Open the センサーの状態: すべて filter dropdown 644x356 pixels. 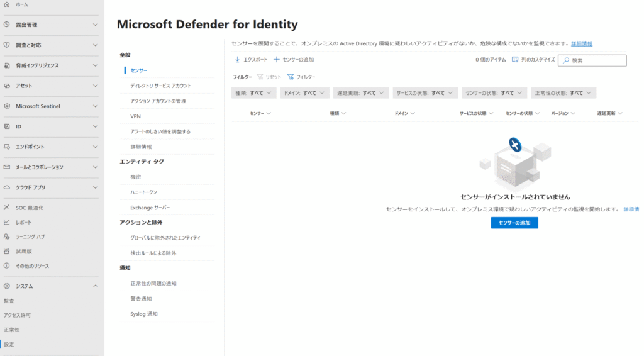pos(494,93)
